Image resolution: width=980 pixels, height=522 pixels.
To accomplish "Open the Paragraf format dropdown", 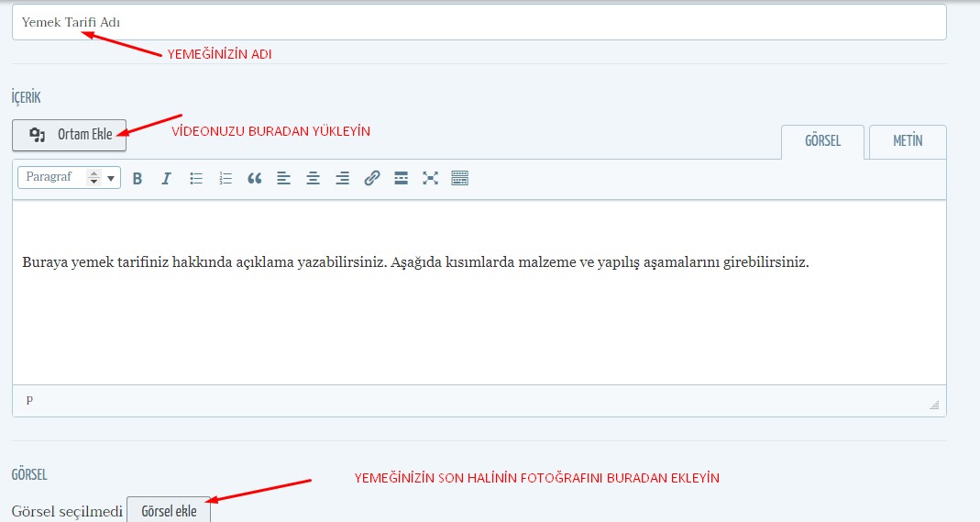I will point(70,178).
